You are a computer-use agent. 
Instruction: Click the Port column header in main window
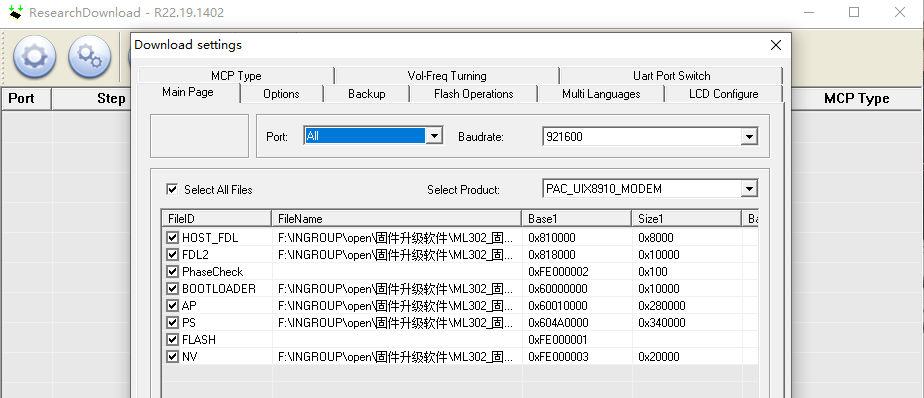click(x=26, y=98)
